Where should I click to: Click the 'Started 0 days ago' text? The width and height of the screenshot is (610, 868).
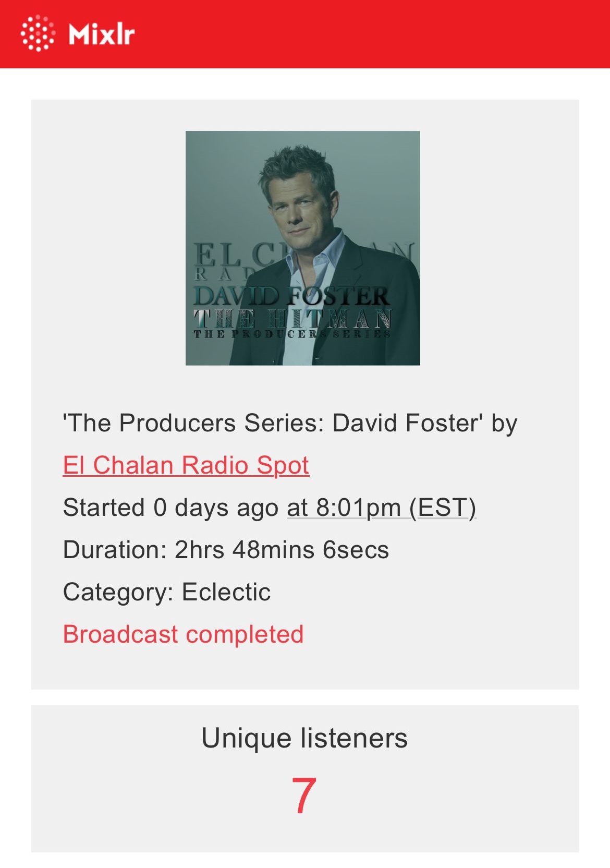pos(170,508)
